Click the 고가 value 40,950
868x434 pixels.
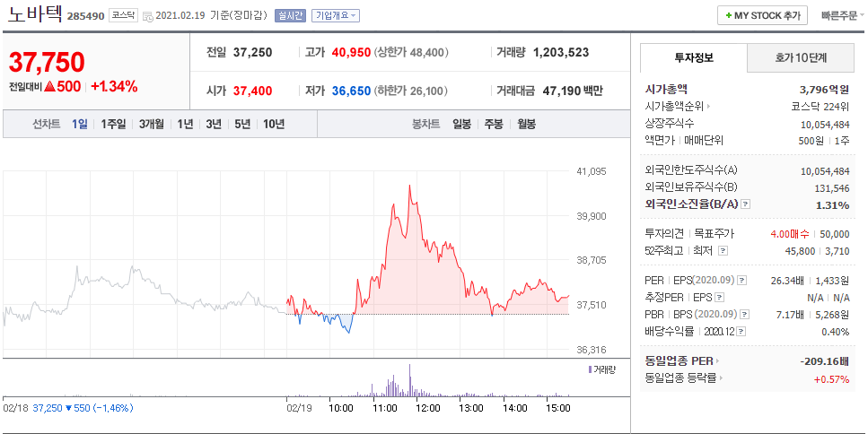351,53
